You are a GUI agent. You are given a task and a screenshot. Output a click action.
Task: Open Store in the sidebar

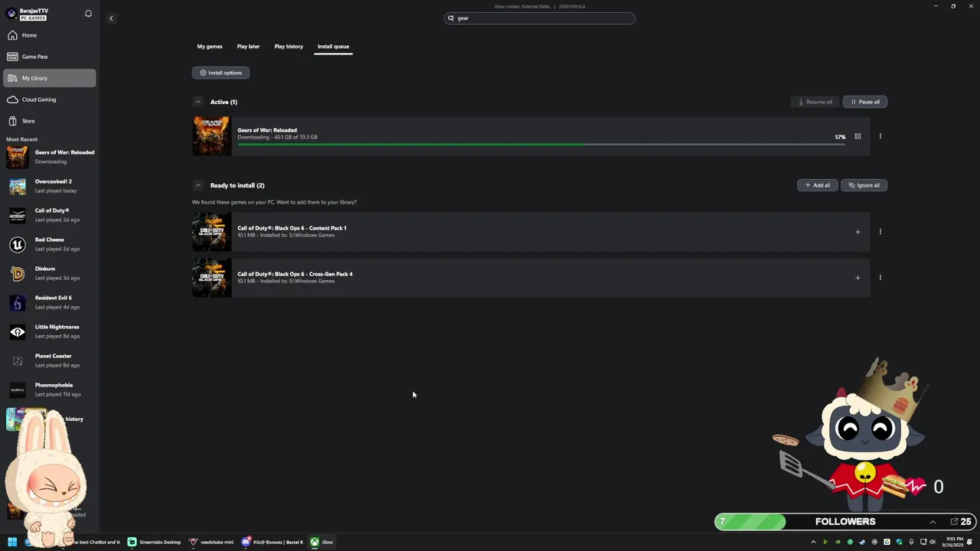50,121
